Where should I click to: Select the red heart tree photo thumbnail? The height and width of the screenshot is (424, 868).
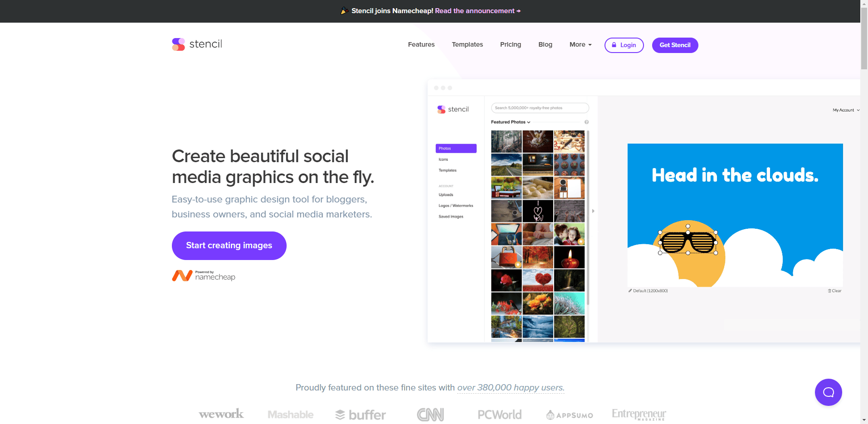pos(538,280)
